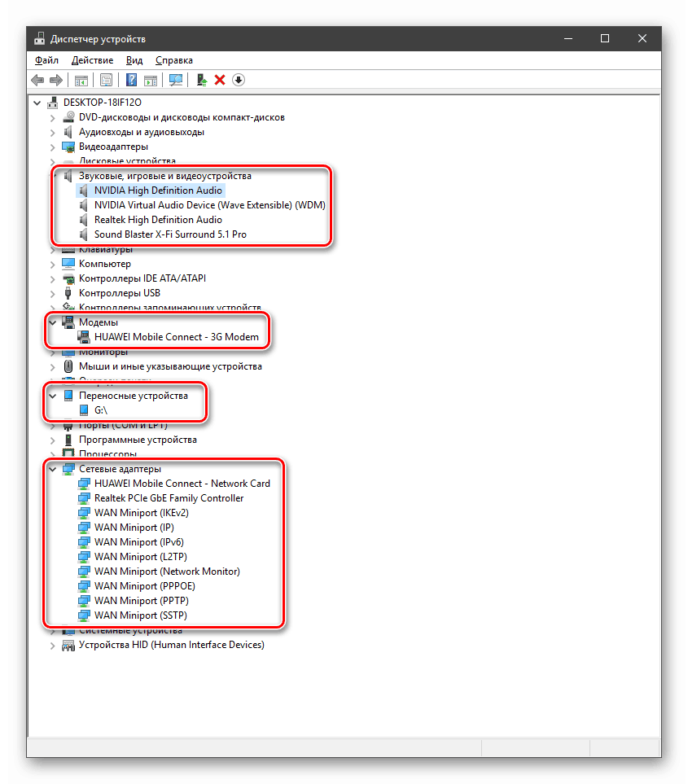Click the DVD drives category icon
The height and width of the screenshot is (784, 688).
point(68,117)
